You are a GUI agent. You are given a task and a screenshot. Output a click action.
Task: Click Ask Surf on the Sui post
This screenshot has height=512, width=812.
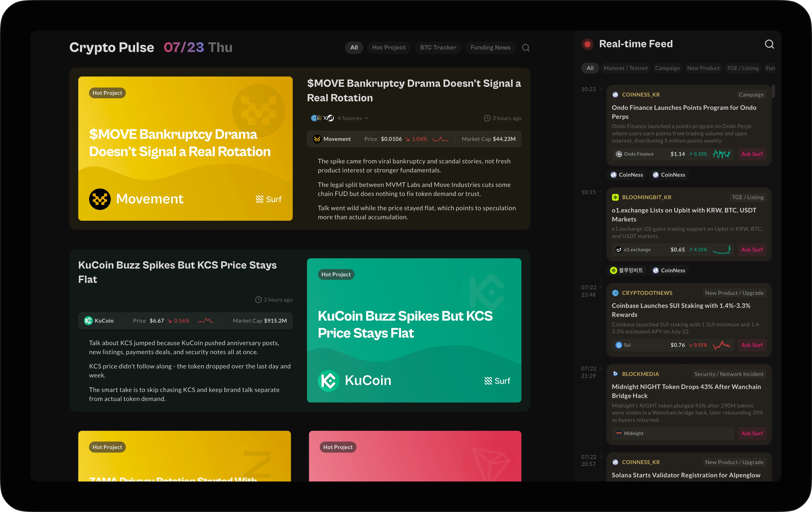pos(752,345)
